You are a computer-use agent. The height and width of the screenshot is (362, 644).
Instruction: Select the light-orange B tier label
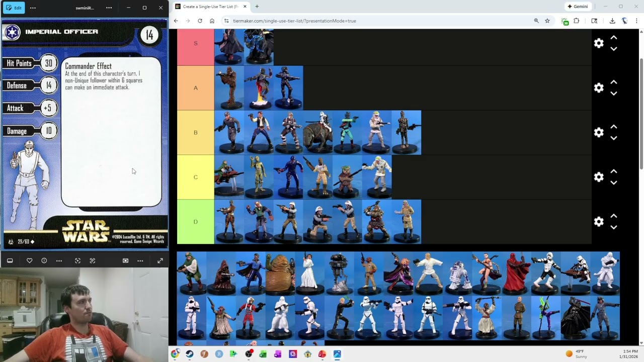pos(196,132)
